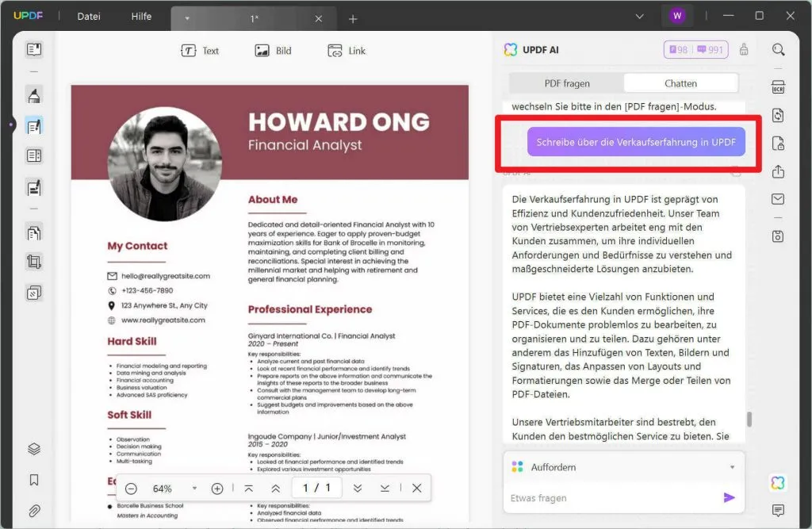Click the Professional Experience heading
The height and width of the screenshot is (529, 812).
pyautogui.click(x=310, y=309)
